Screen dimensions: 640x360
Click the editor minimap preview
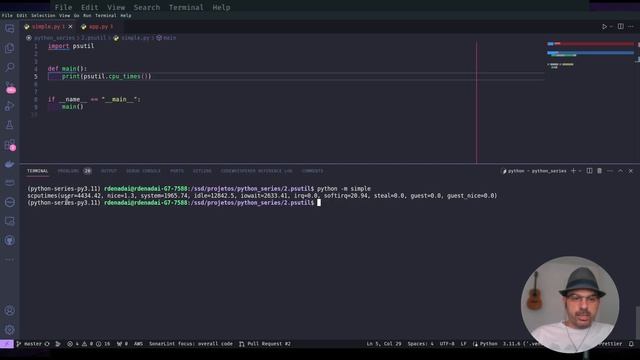pyautogui.click(x=590, y=55)
